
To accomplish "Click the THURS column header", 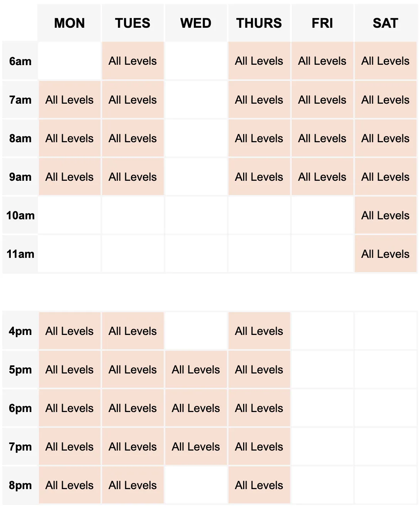I will (259, 23).
